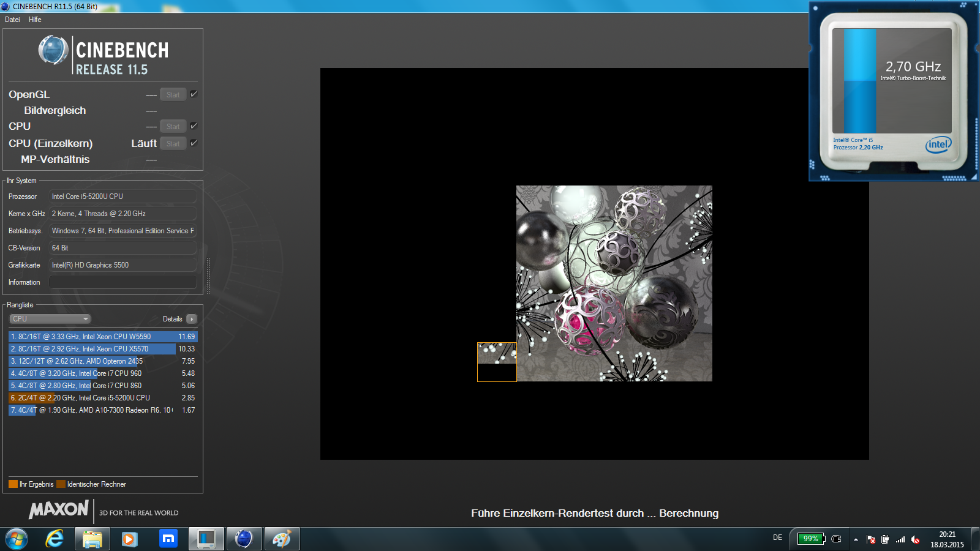Select the Core i5-5200U ranking row
This screenshot has height=551, width=980.
click(103, 398)
